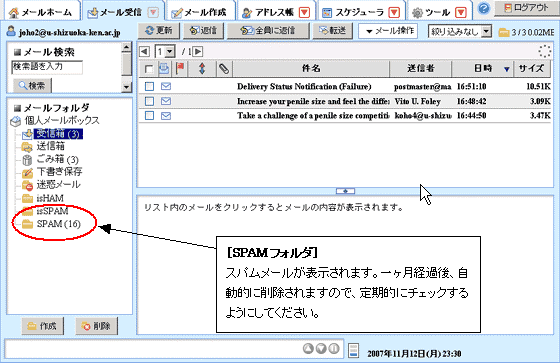Open the Delivery Status Notification (Failure) mail

[304, 86]
